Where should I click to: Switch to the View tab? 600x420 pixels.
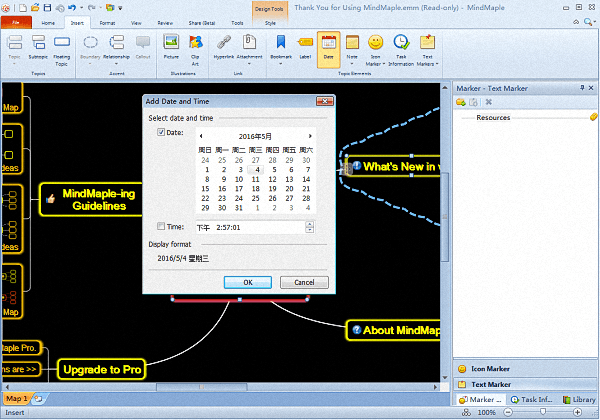(136, 23)
